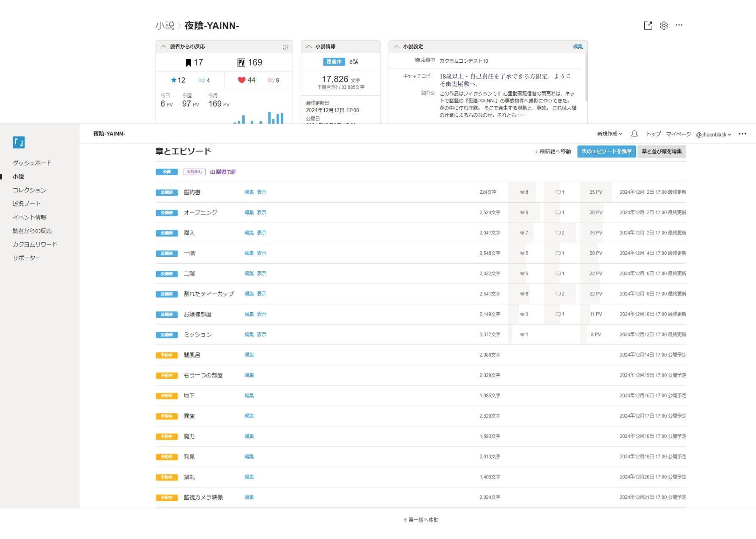Screen dimensions: 756x539
Task: Jump to first episode via 第一話へ移動
Action: point(421,520)
